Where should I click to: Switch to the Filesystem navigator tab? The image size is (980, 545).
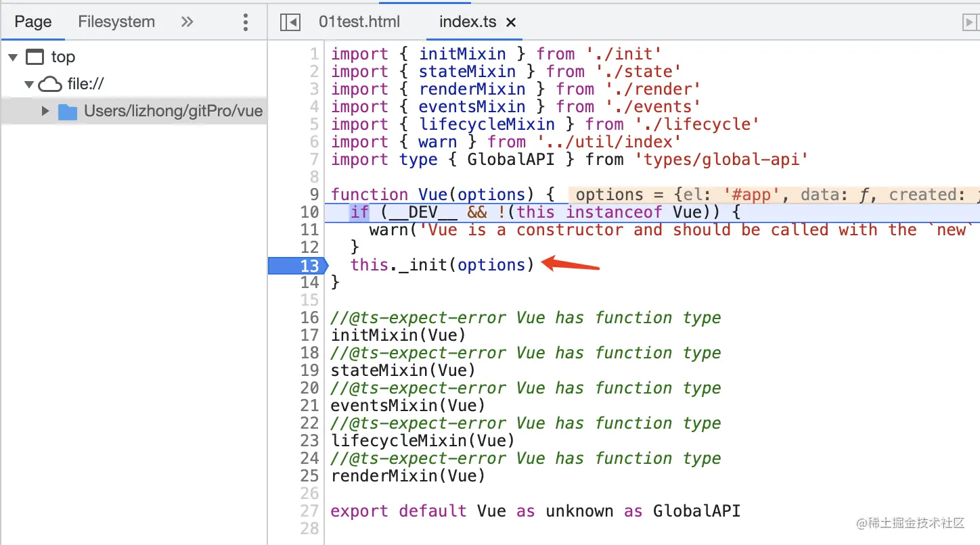click(116, 22)
